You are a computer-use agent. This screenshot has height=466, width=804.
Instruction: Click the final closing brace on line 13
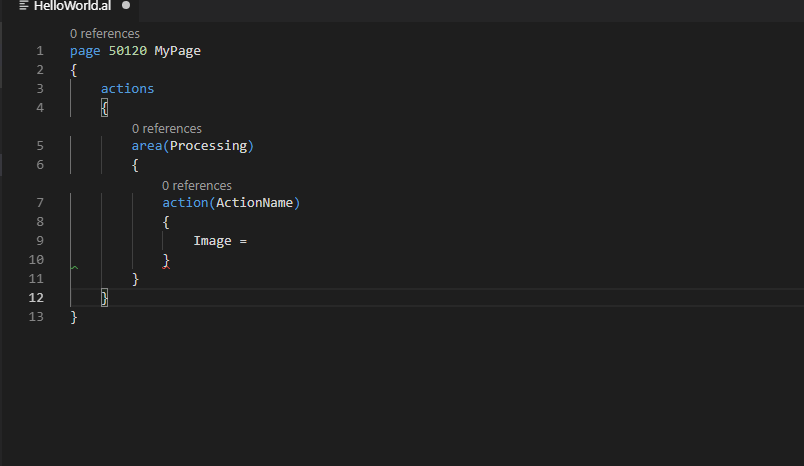(x=74, y=317)
